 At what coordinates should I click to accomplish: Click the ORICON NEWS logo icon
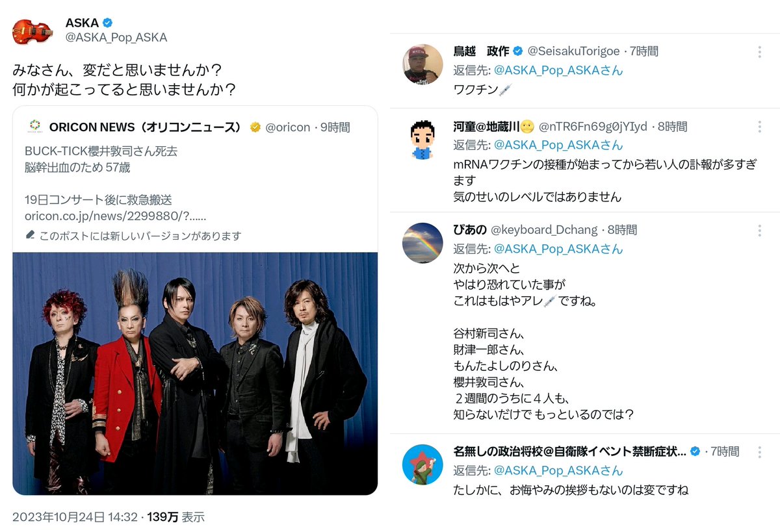coord(34,127)
